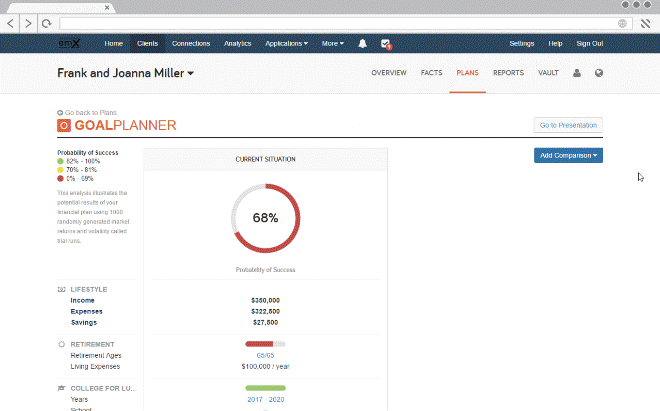Switch to the Vault tab
The height and width of the screenshot is (411, 660).
click(x=548, y=73)
